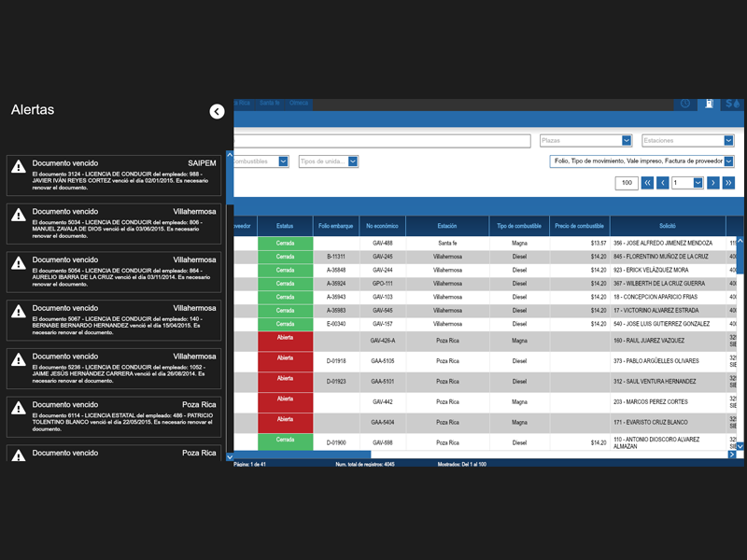Click the dollar fuel-price icon
This screenshot has width=747, height=560.
point(731,104)
